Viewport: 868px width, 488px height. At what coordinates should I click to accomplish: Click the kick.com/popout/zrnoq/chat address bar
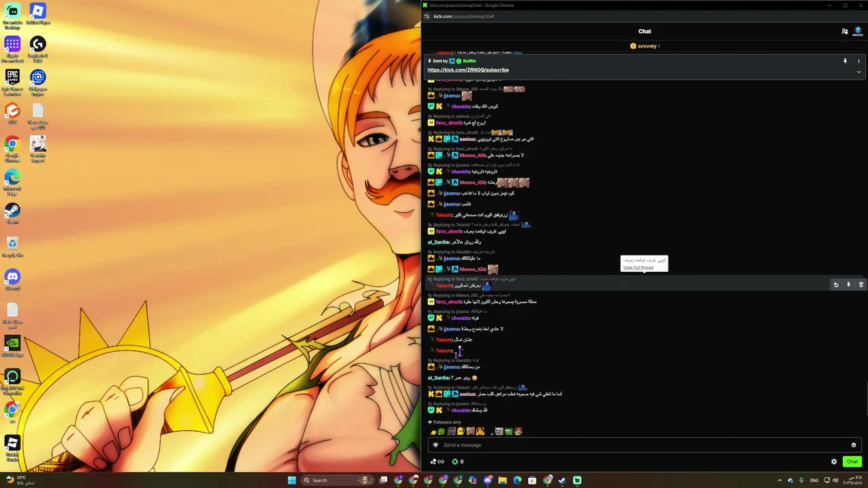coord(464,16)
